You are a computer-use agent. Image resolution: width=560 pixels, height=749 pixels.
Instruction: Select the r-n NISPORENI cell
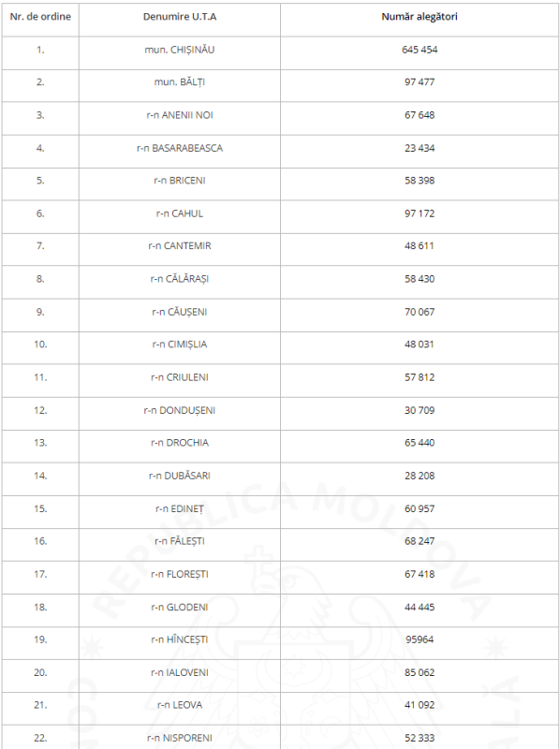point(180,738)
